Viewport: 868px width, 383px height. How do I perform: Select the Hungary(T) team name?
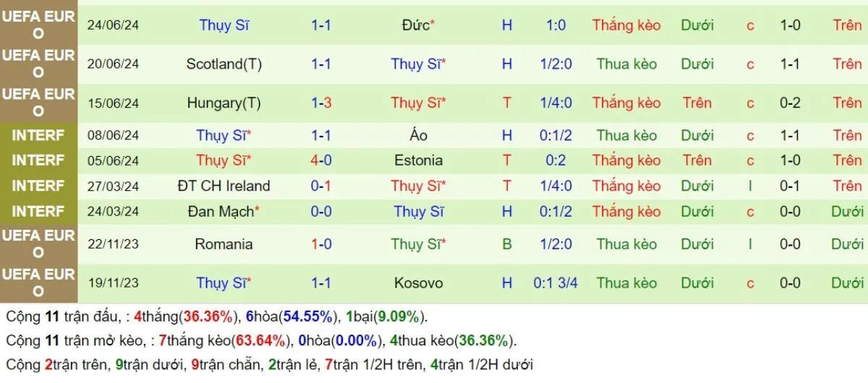(x=224, y=103)
